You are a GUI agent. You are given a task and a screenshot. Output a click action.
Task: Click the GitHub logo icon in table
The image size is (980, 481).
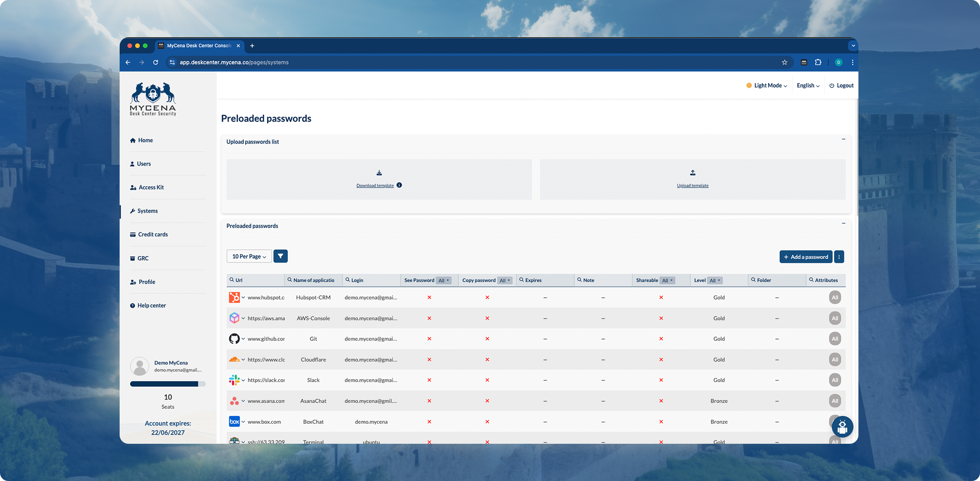point(234,339)
